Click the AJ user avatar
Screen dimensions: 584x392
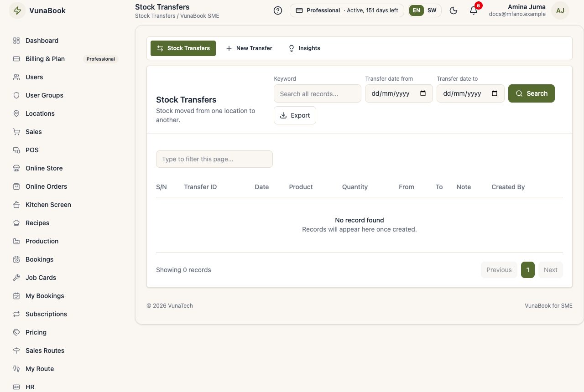pos(560,10)
